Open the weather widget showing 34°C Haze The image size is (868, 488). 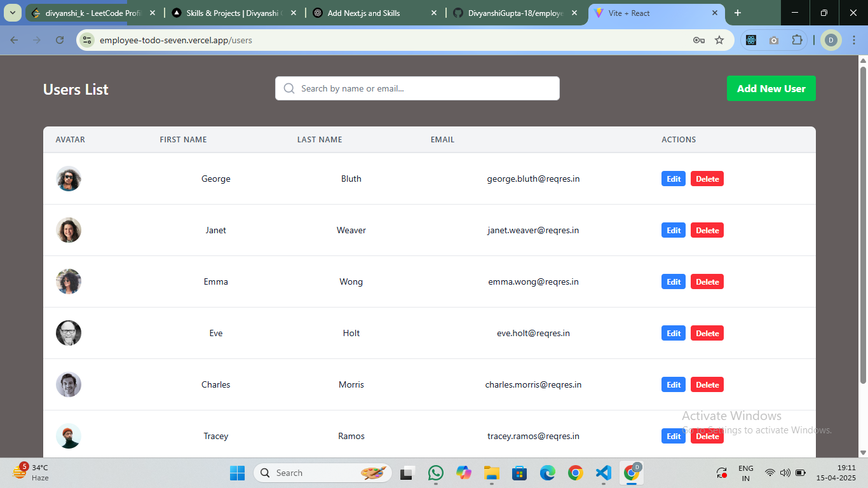click(x=31, y=473)
